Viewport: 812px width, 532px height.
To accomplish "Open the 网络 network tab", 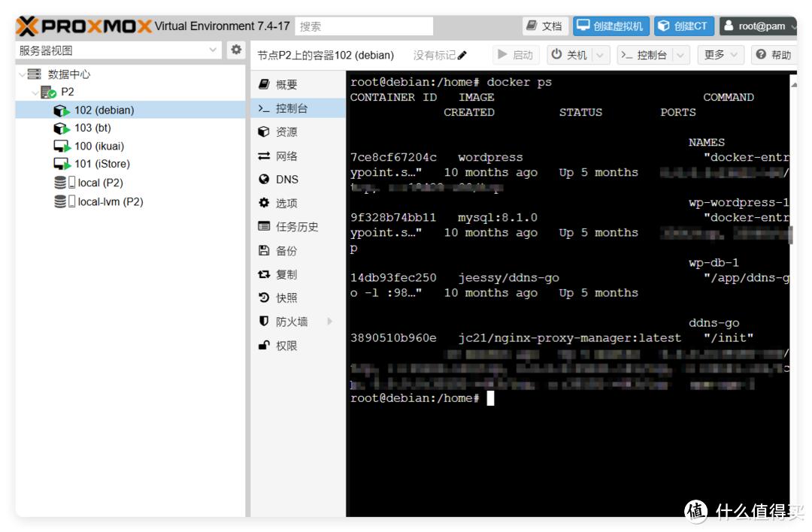I will tap(286, 156).
